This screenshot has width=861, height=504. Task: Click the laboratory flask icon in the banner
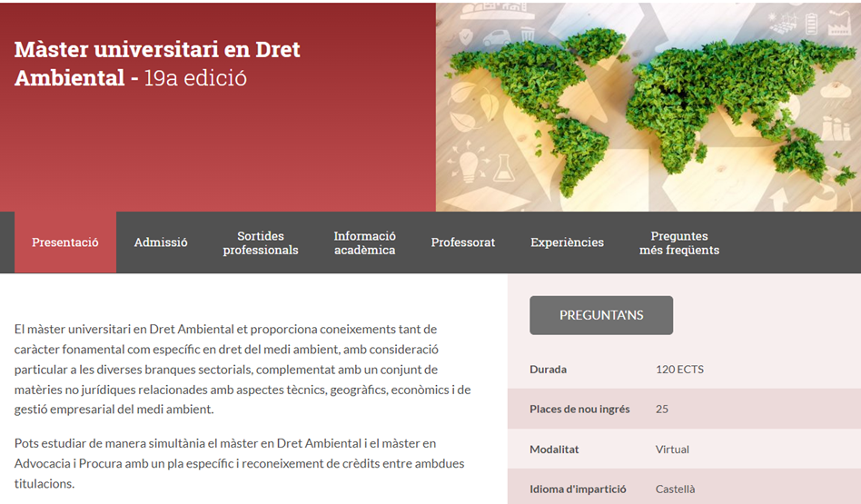coord(504,167)
